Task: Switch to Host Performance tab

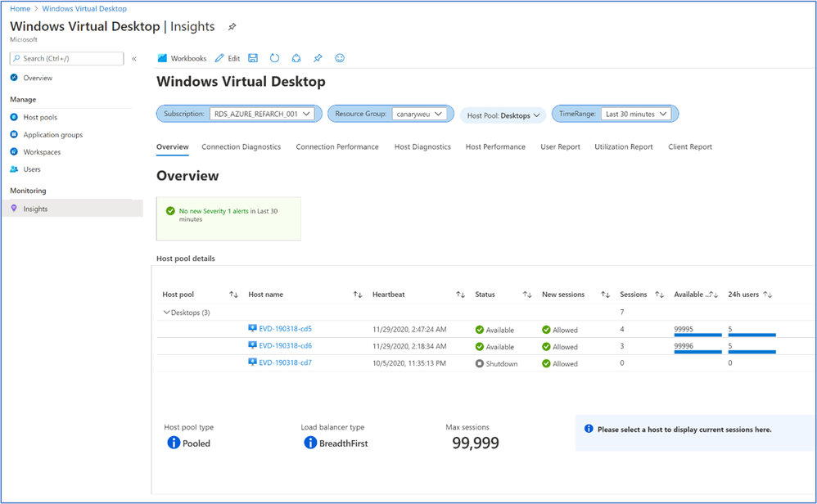Action: click(495, 146)
